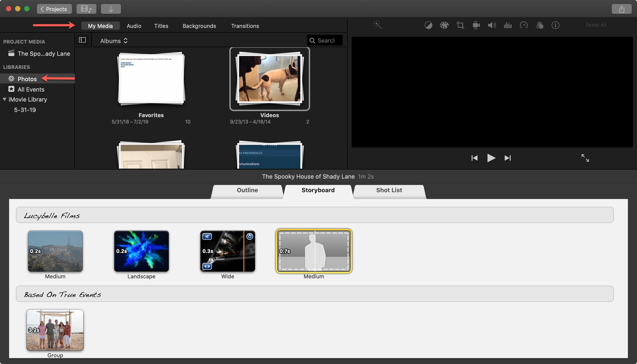The height and width of the screenshot is (364, 637).
Task: Click the Photos library flower icon
Action: click(x=11, y=79)
